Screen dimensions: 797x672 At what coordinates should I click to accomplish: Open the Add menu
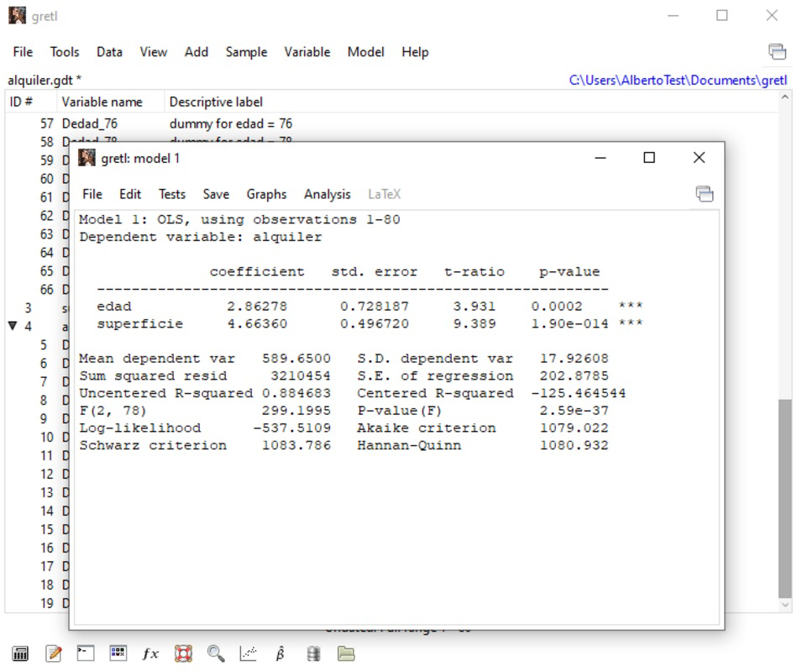pyautogui.click(x=197, y=52)
